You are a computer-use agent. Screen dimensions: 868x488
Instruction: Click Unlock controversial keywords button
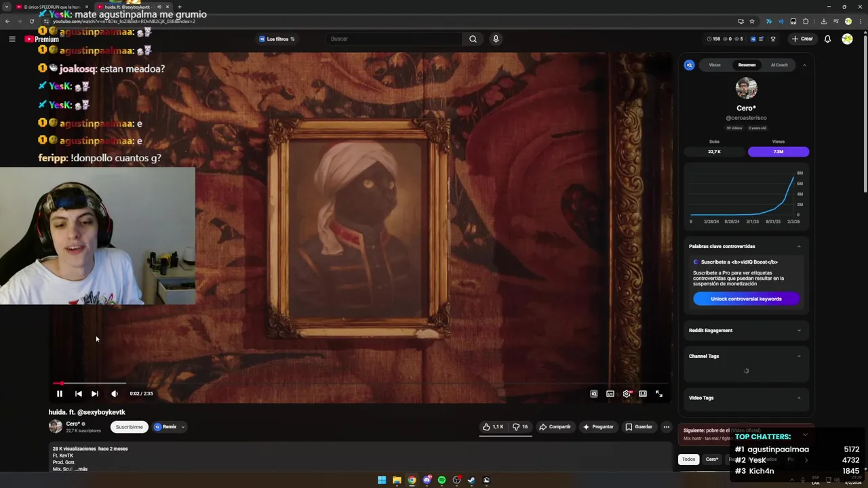pyautogui.click(x=746, y=299)
